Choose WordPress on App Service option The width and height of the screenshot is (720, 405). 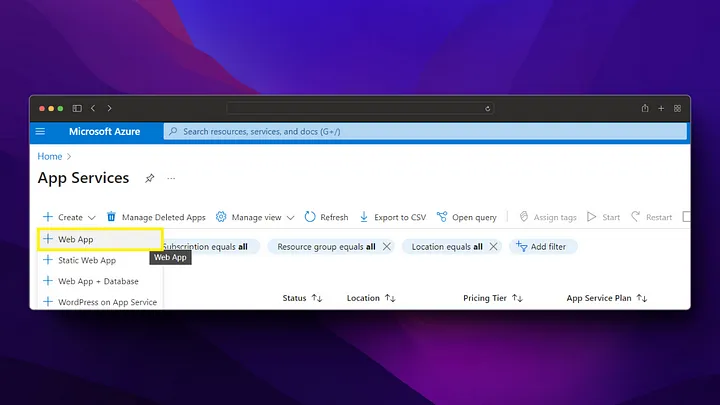click(x=100, y=302)
